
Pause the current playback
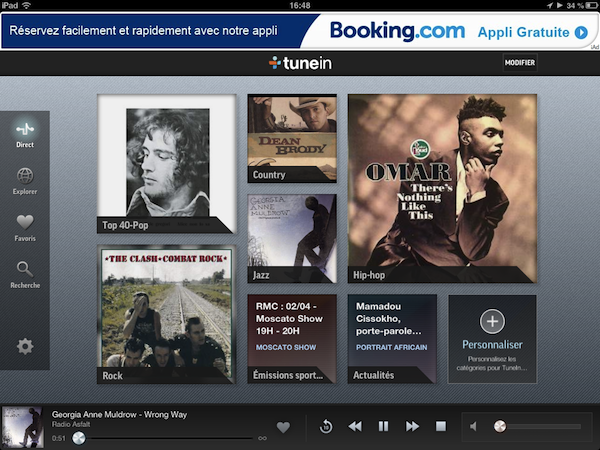pyautogui.click(x=383, y=426)
